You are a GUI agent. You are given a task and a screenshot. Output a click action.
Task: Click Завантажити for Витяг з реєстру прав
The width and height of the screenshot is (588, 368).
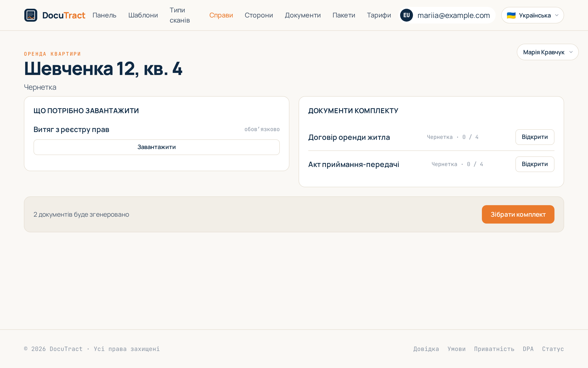pyautogui.click(x=156, y=147)
